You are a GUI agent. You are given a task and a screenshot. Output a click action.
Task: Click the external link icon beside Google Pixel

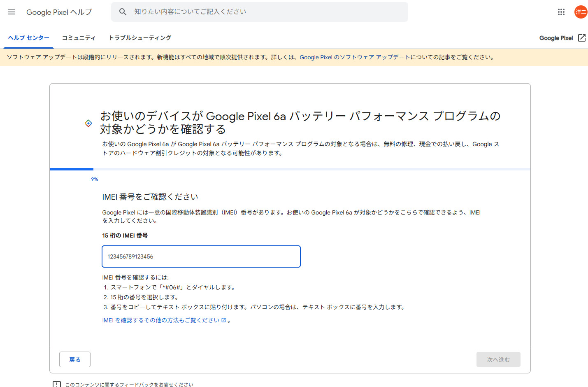[581, 38]
